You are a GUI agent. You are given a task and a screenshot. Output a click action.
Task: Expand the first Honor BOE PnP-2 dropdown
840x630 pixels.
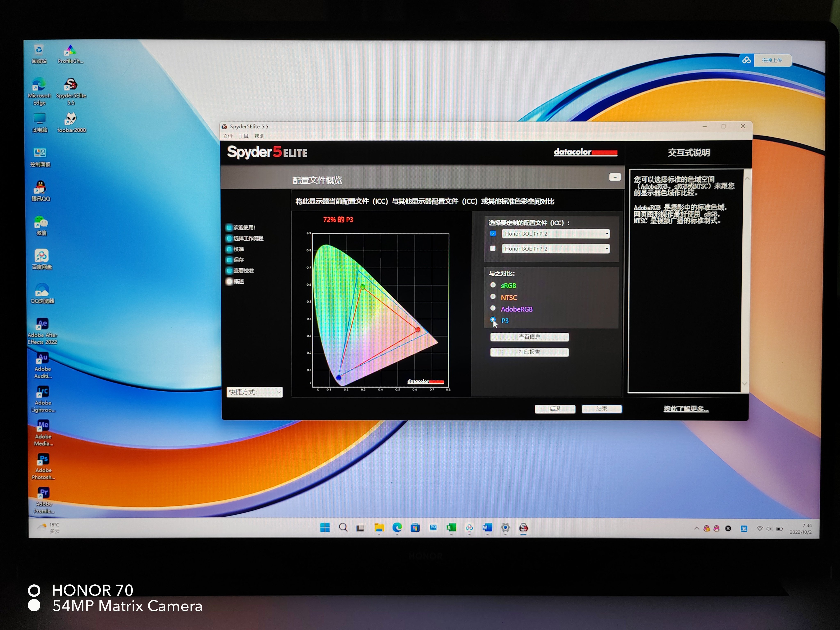(606, 234)
